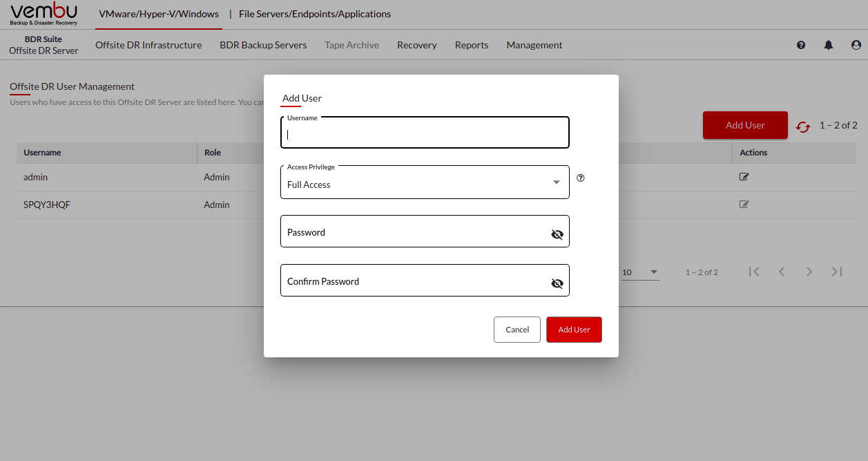
Task: Click the 1 – 2 of 2 count near refresh
Action: (838, 125)
